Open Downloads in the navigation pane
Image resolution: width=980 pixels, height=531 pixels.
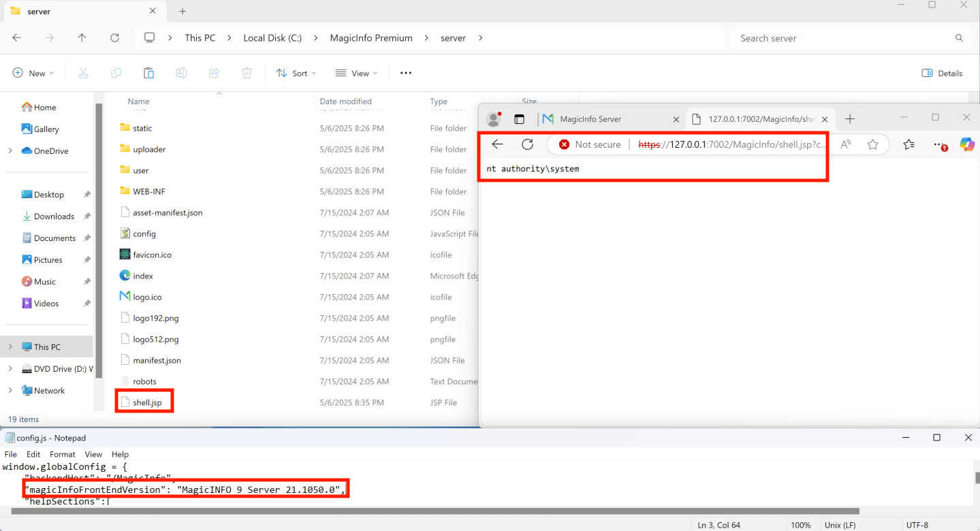(54, 216)
